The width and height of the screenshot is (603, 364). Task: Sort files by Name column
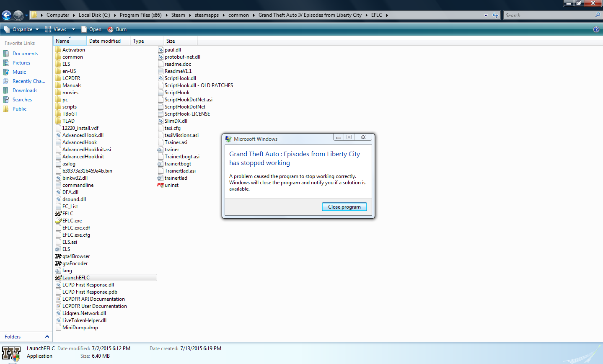[x=70, y=41]
